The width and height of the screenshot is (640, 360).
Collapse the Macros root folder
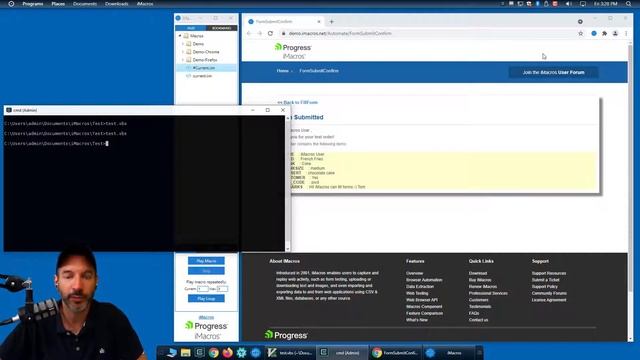click(x=180, y=36)
